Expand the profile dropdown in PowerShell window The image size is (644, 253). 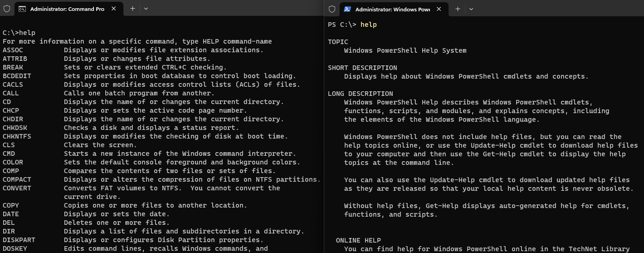coord(471,9)
